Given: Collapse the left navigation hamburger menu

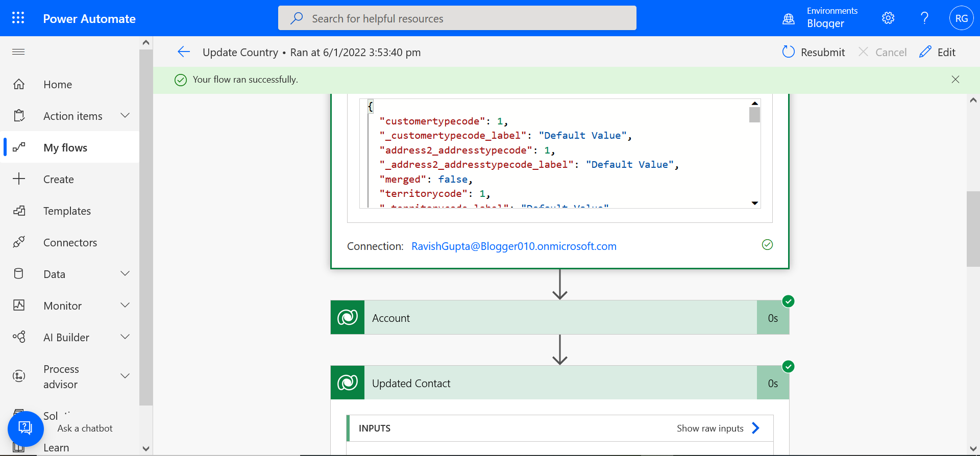Looking at the screenshot, I should [x=18, y=52].
